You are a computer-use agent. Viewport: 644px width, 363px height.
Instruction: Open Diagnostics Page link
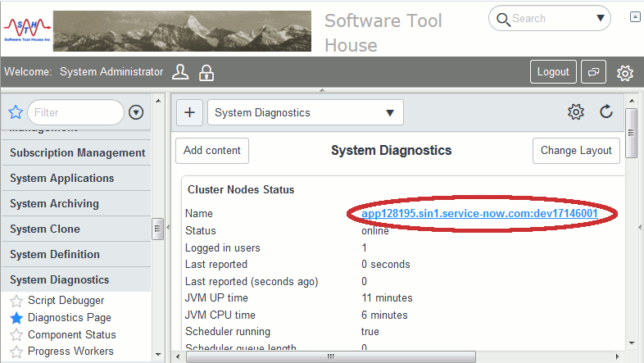click(x=70, y=318)
